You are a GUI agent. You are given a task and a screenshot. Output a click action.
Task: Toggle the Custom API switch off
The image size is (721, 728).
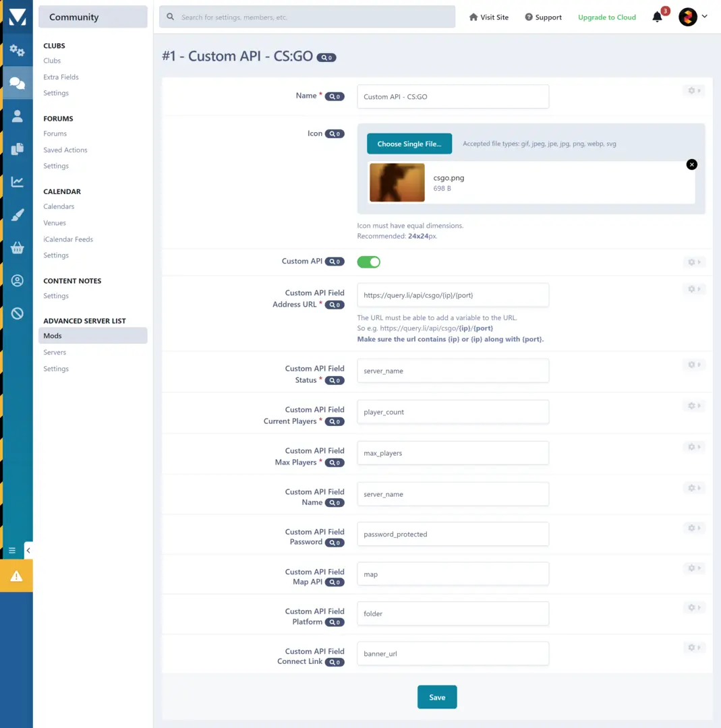click(x=369, y=262)
